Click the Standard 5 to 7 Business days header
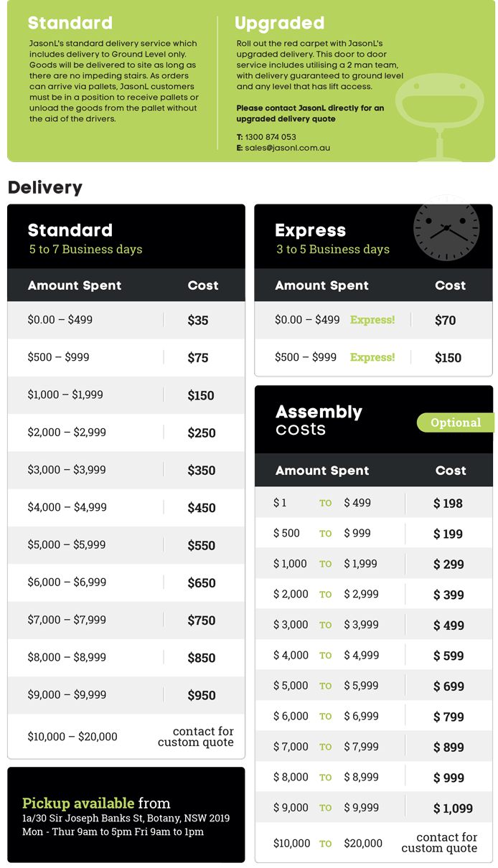Image resolution: width=498 pixels, height=868 pixels. click(x=85, y=239)
